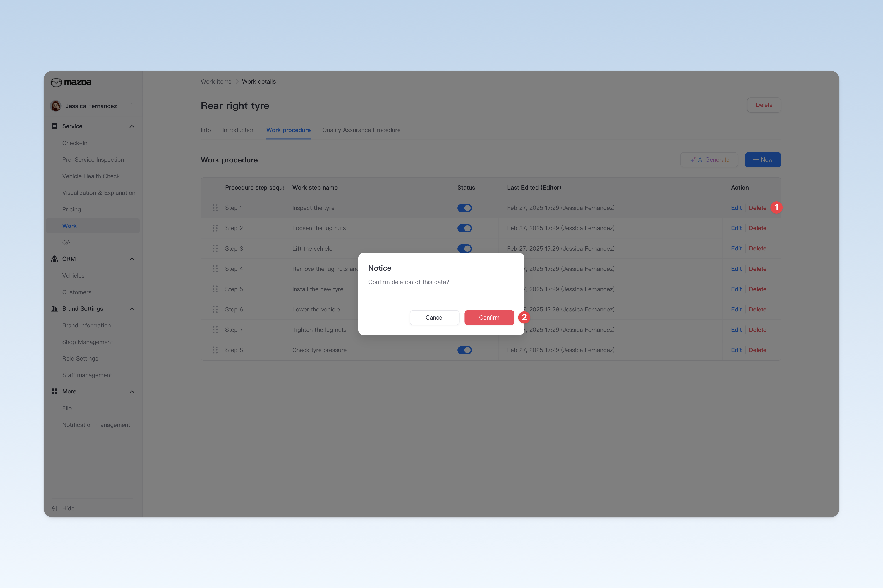Click the AI Generate button
This screenshot has height=588, width=883.
[709, 160]
